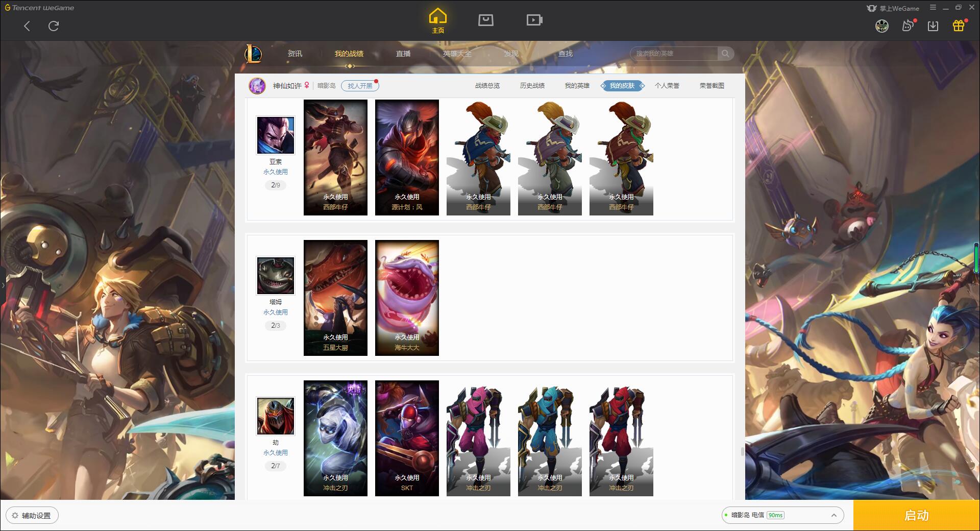Focus the 搜索我的英雄 search field
980x531 pixels.
[x=675, y=54]
